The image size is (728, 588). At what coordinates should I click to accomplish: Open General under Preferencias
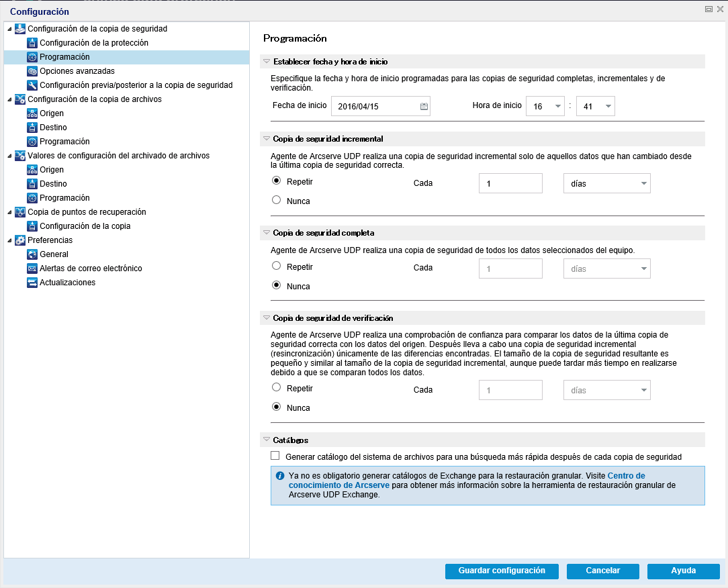[54, 254]
